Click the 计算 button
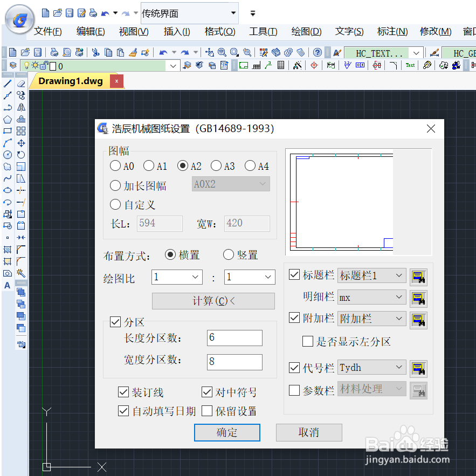Viewport: 476px width, 476px height. tap(213, 301)
